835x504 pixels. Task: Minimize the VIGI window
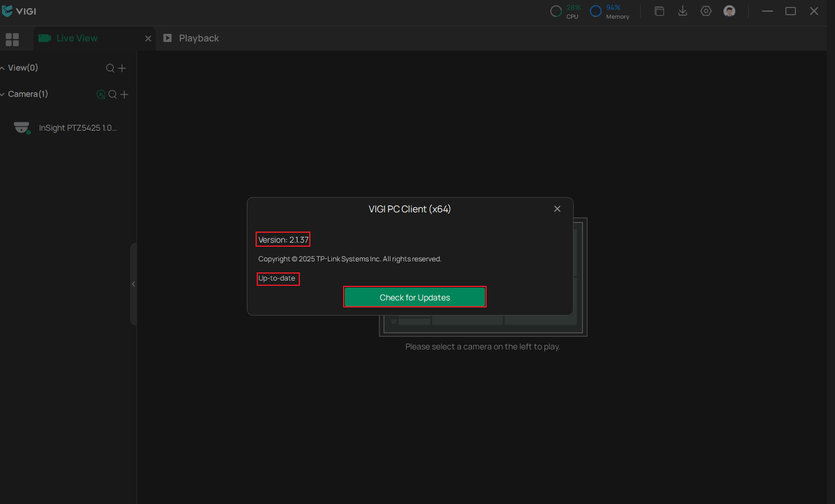click(767, 11)
